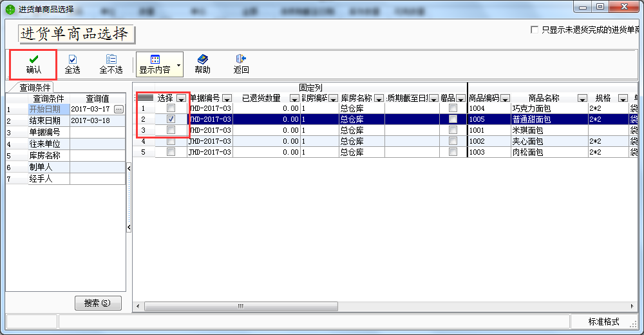Open the 规格 column filter dropdown
The width and height of the screenshot is (644, 335).
coord(623,98)
